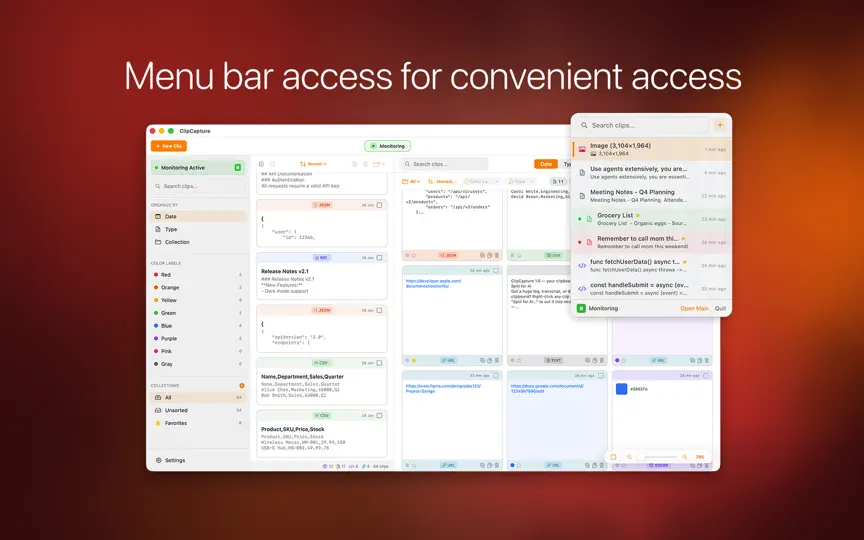Click the copy icon on the figma.com card
Screen dimensions: 864x540
point(482,465)
